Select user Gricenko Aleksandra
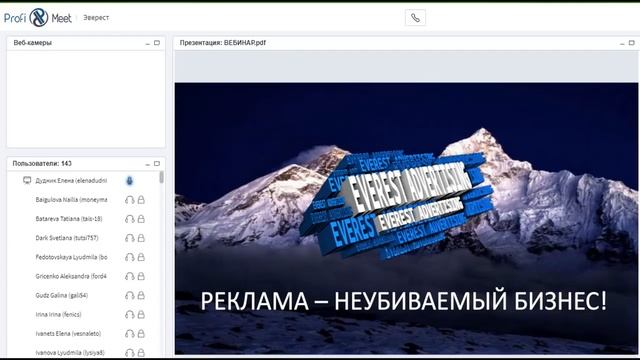 point(71,276)
